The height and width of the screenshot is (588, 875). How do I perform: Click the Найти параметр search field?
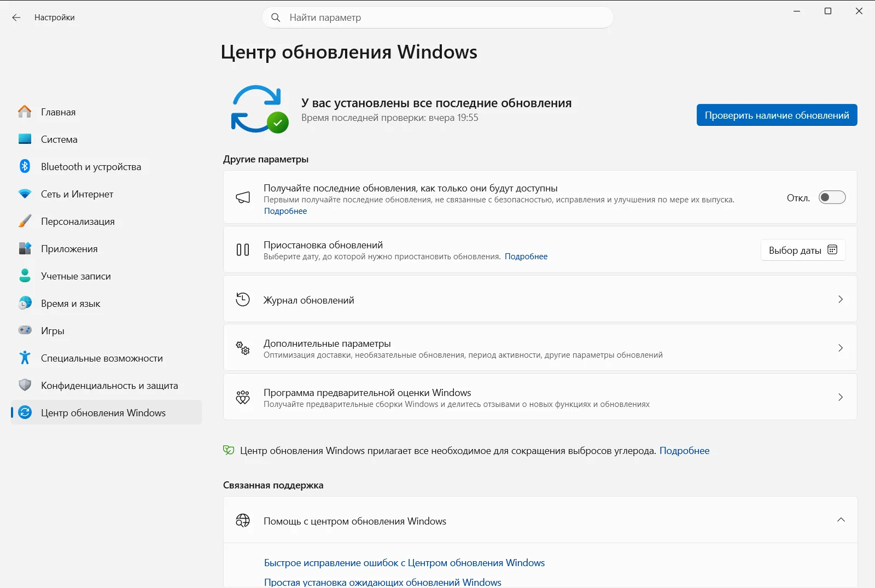pos(437,18)
